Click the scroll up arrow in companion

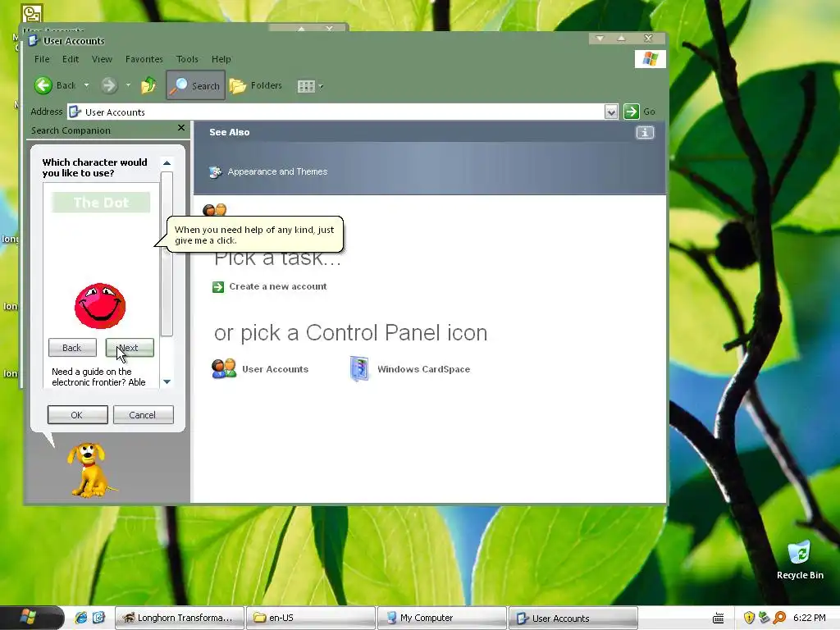[167, 163]
